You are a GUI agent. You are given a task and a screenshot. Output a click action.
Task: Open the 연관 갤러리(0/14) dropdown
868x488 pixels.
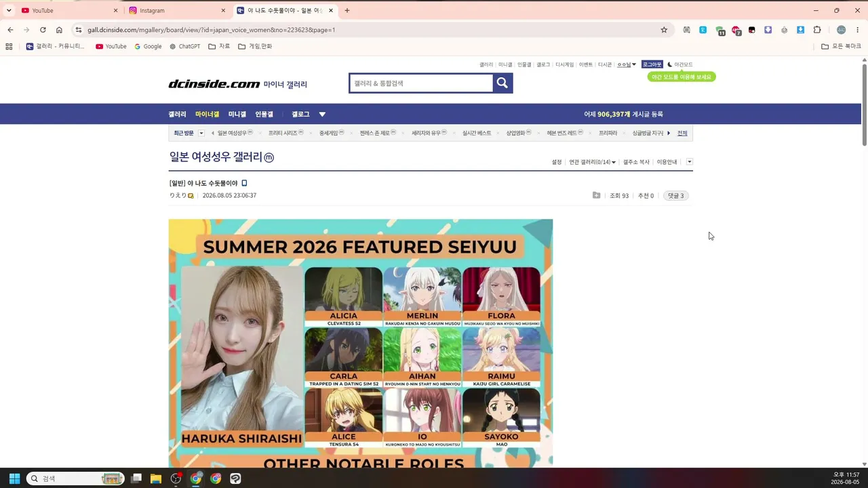[x=593, y=162]
